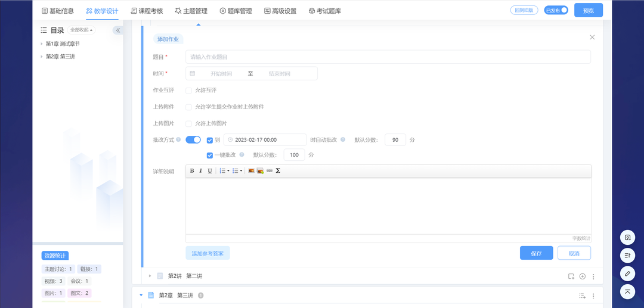
Task: Insert a numbered list in the editor
Action: pyautogui.click(x=222, y=170)
